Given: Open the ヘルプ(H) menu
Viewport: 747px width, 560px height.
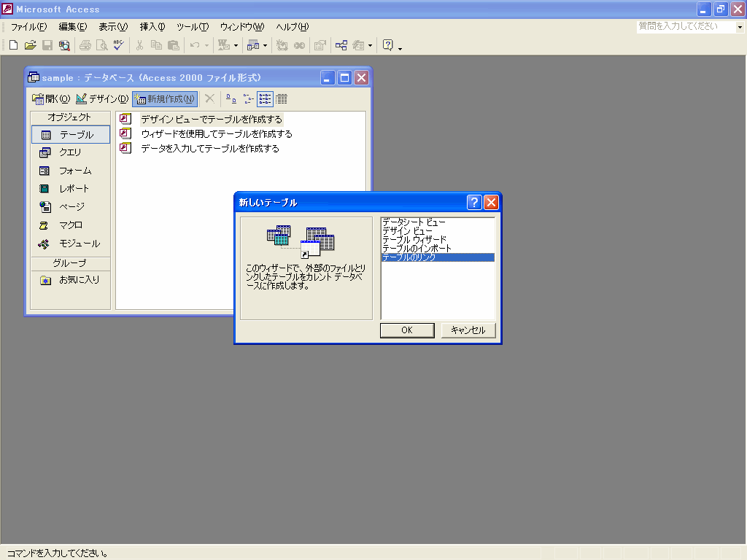Looking at the screenshot, I should coord(293,27).
